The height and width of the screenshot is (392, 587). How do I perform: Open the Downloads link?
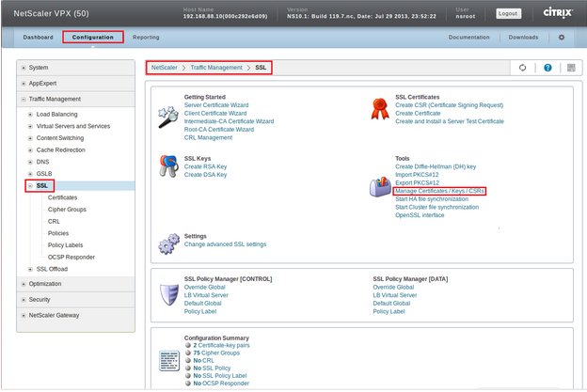(523, 38)
